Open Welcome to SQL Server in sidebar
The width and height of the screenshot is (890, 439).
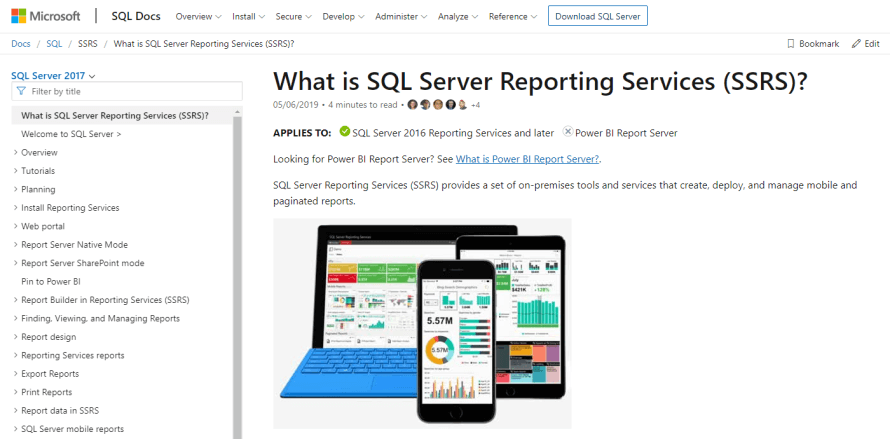click(x=71, y=134)
